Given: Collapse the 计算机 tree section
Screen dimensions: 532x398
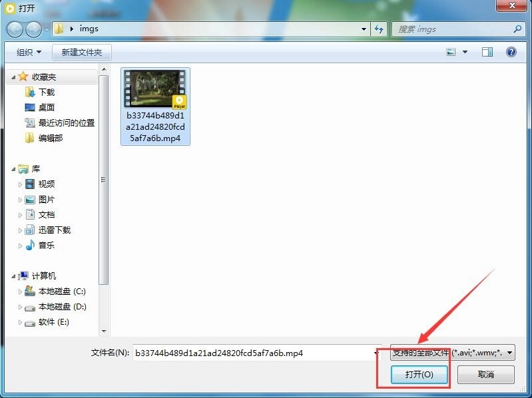Looking at the screenshot, I should (14, 276).
